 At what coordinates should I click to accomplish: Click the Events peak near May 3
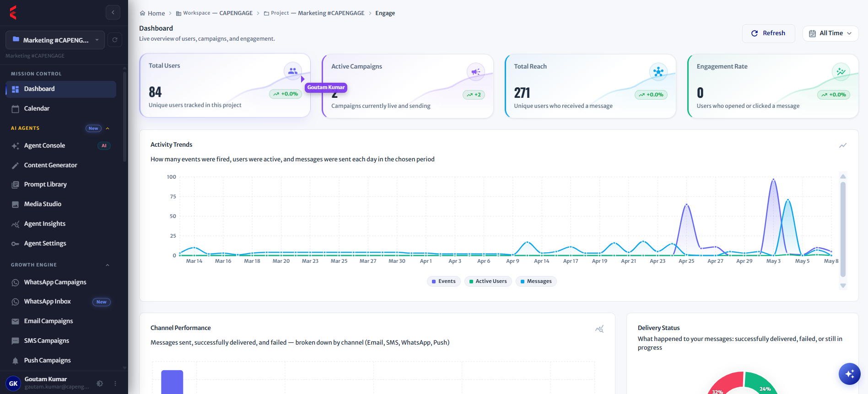click(x=773, y=180)
